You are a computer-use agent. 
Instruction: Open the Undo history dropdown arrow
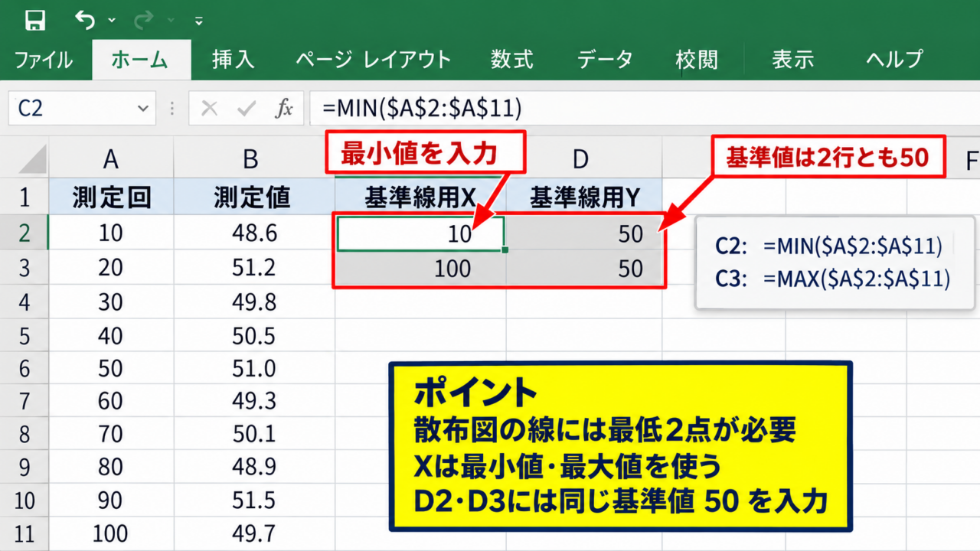(x=112, y=21)
